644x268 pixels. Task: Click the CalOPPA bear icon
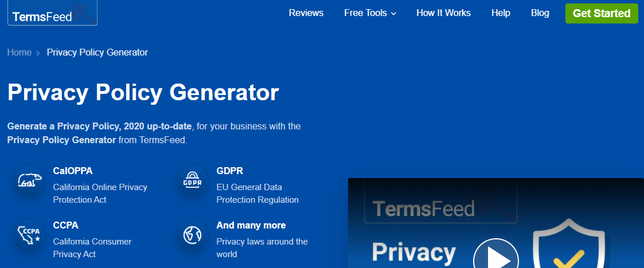click(x=29, y=180)
